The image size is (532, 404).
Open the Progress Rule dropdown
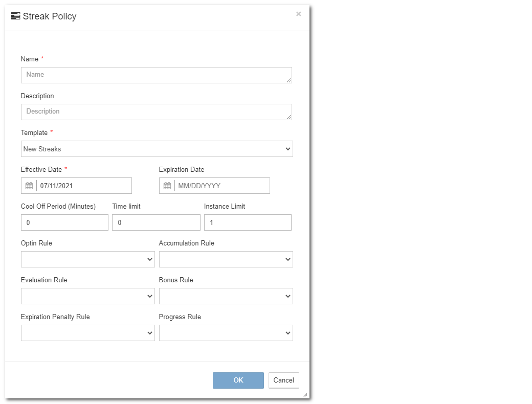[x=226, y=333]
